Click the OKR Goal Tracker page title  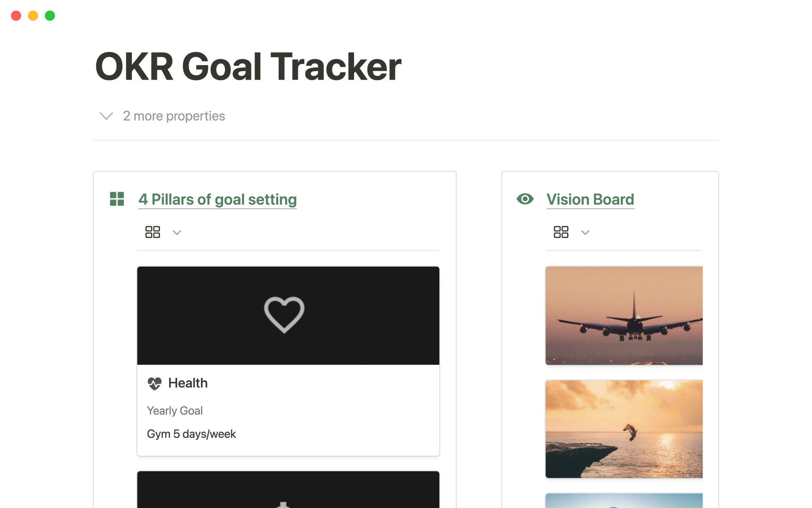coord(248,66)
